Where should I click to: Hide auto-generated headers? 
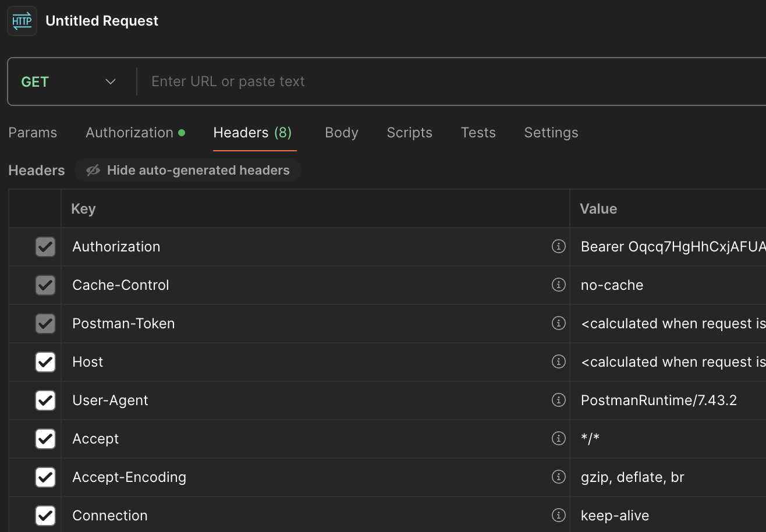[188, 171]
